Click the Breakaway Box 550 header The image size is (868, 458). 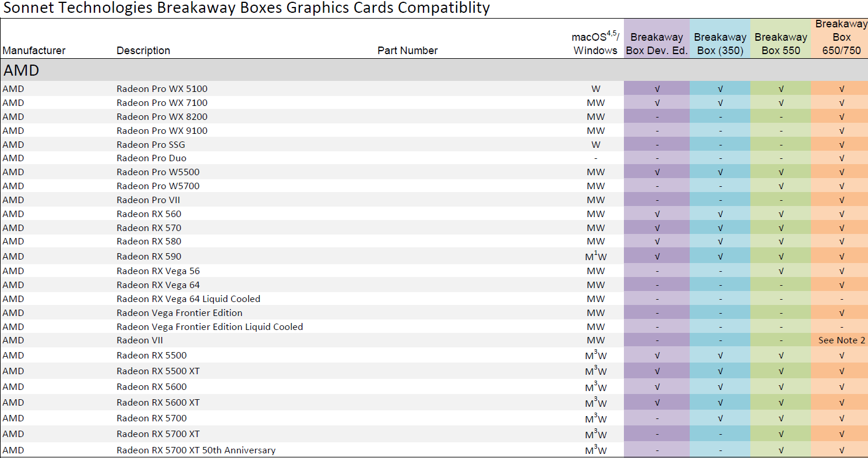pyautogui.click(x=781, y=44)
